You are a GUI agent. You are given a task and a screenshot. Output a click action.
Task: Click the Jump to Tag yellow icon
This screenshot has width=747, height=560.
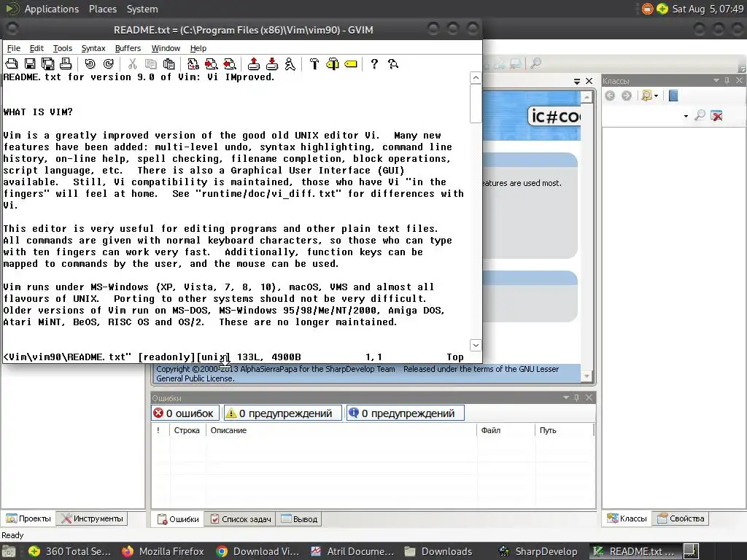pyautogui.click(x=351, y=64)
